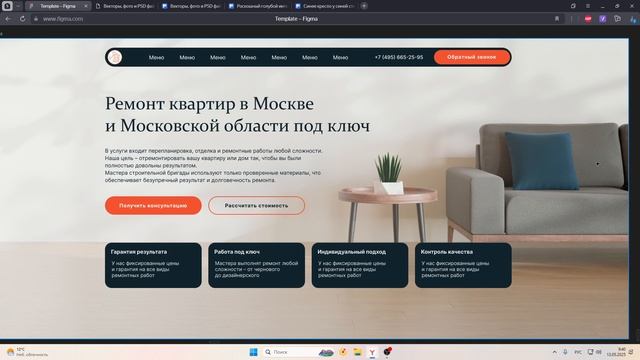Close the Template – Figma tab
This screenshot has width=640, height=360.
click(86, 6)
